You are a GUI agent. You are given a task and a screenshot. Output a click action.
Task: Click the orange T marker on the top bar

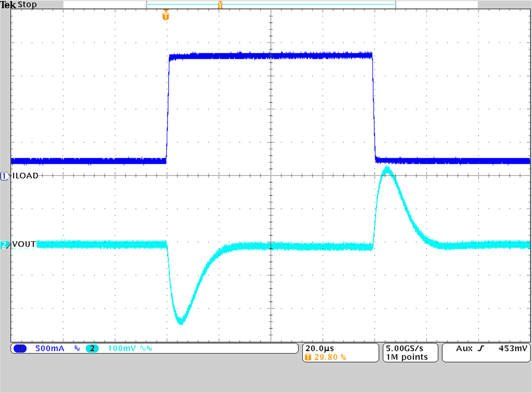click(x=220, y=5)
